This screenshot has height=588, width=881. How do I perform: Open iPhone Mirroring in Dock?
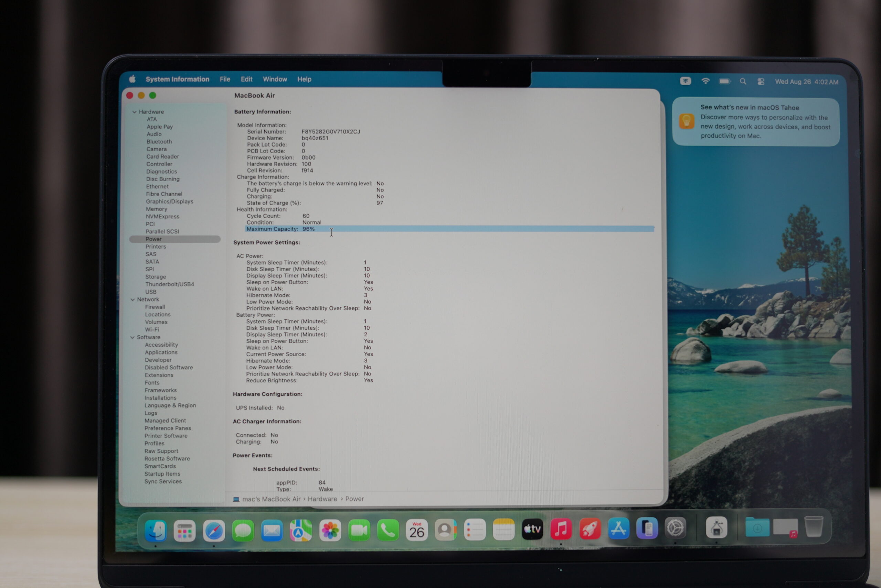[647, 529]
